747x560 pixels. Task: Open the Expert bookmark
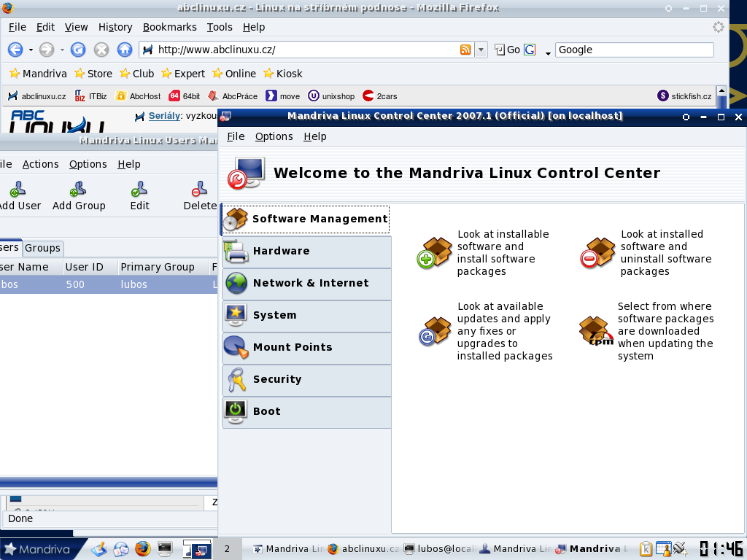coord(183,74)
